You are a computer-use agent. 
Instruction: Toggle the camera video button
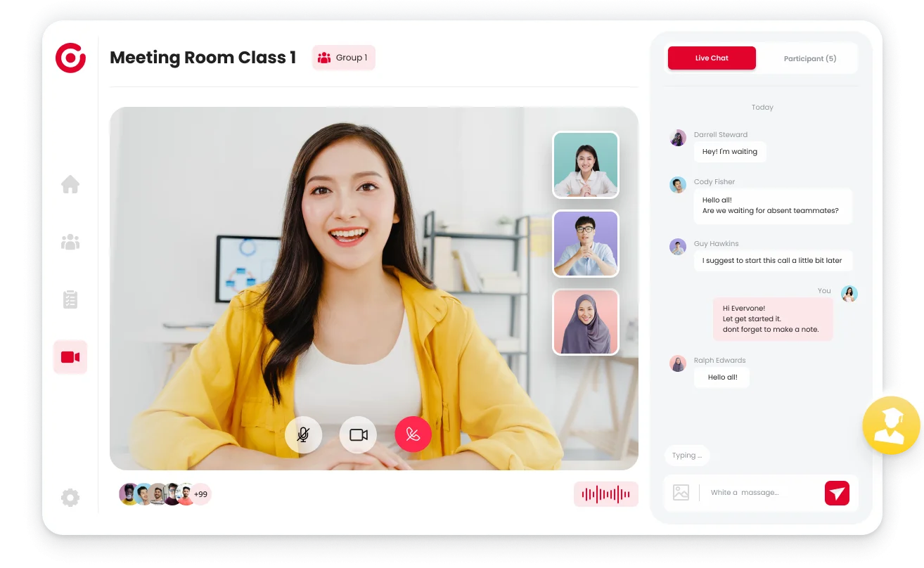tap(359, 434)
